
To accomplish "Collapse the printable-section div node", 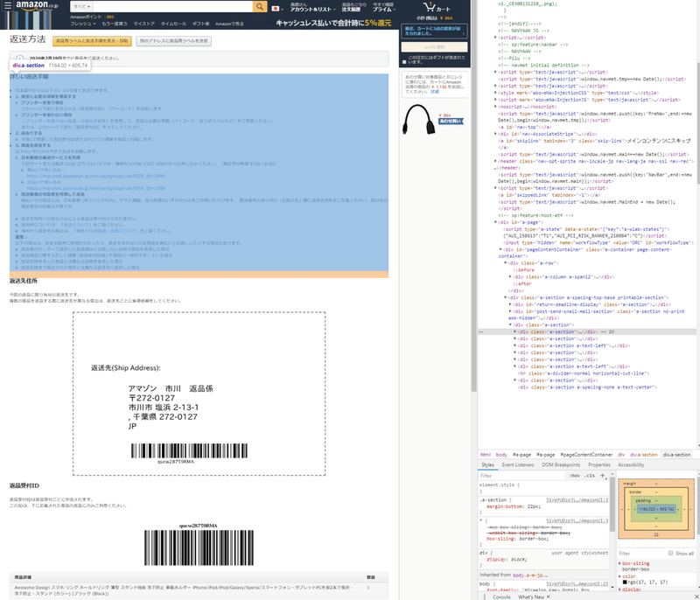I will coord(506,297).
